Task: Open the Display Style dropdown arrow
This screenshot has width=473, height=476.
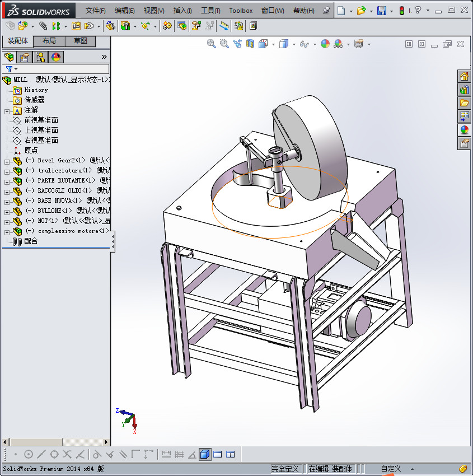Action: point(294,44)
